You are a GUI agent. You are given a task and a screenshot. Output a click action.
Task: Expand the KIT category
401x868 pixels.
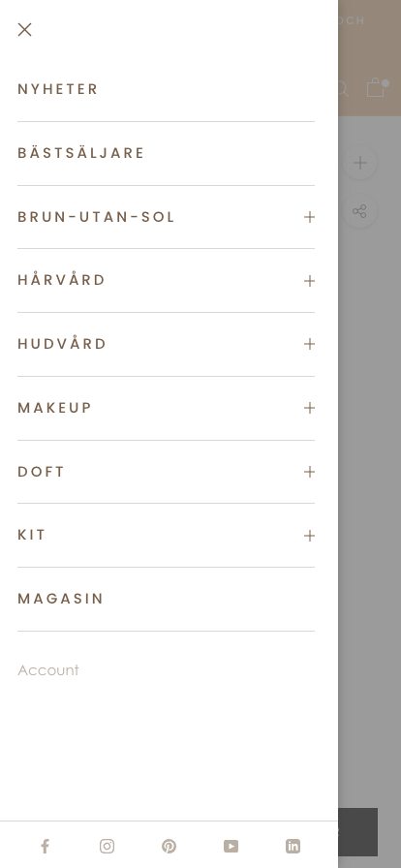click(x=167, y=536)
